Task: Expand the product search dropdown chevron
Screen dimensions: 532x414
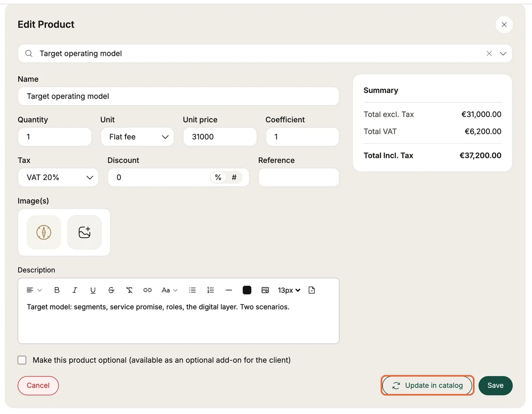Action: tap(503, 54)
